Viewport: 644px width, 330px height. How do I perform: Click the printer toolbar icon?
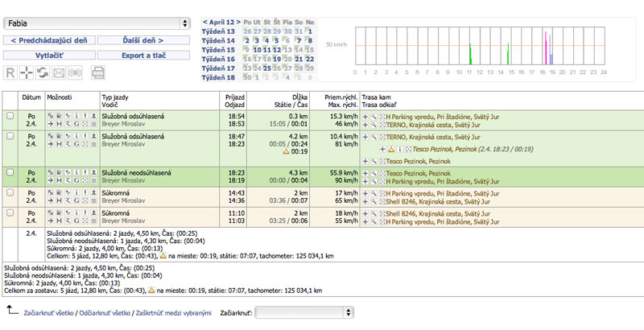97,72
